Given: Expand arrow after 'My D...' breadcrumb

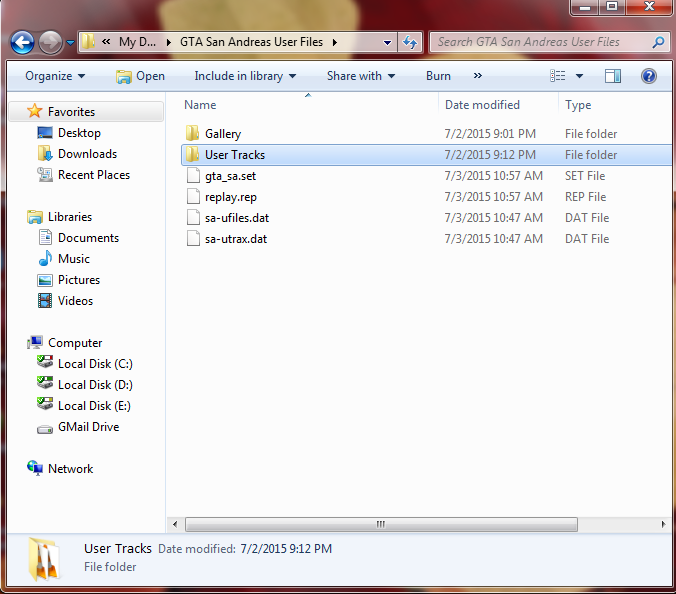Looking at the screenshot, I should tap(169, 42).
